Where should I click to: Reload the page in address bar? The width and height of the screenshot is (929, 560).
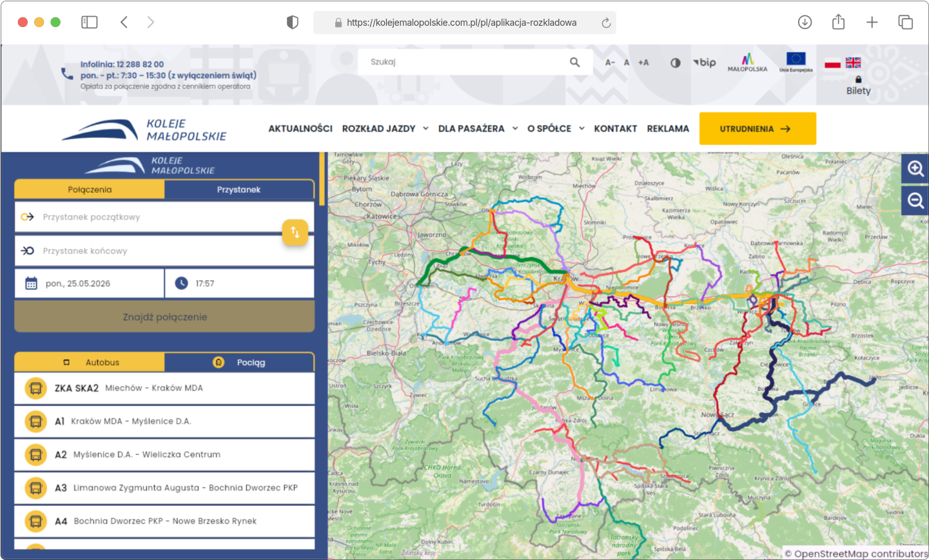(x=606, y=23)
